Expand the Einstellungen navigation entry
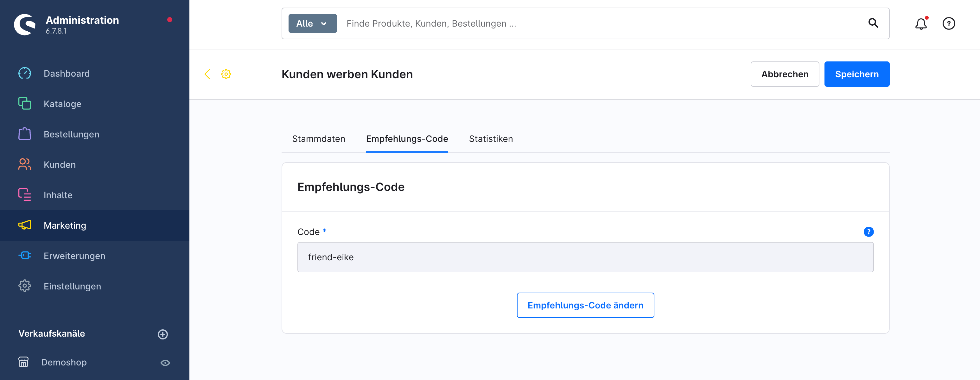This screenshot has width=980, height=380. (x=72, y=287)
